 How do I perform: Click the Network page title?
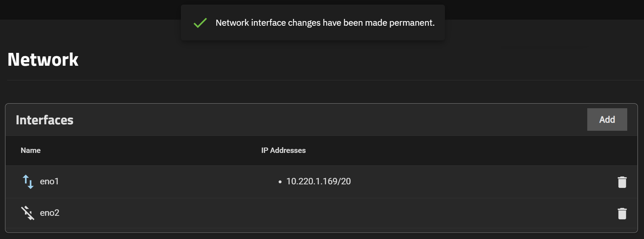click(x=43, y=59)
